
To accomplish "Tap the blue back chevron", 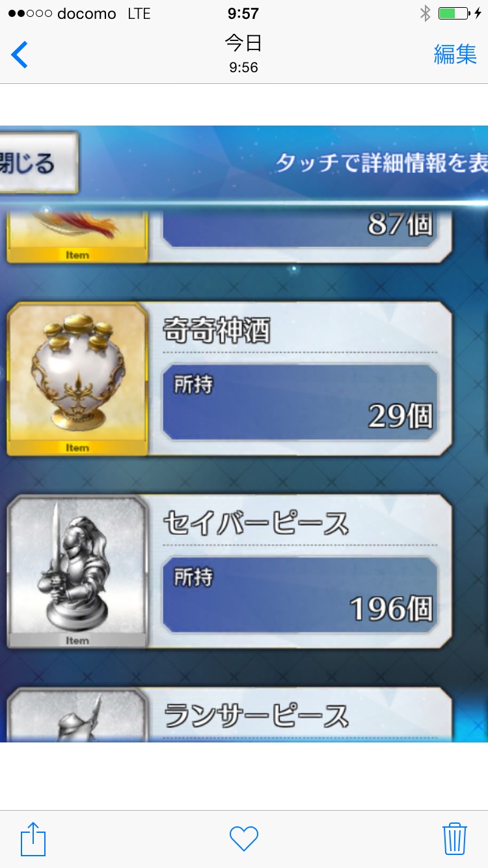I will click(20, 55).
